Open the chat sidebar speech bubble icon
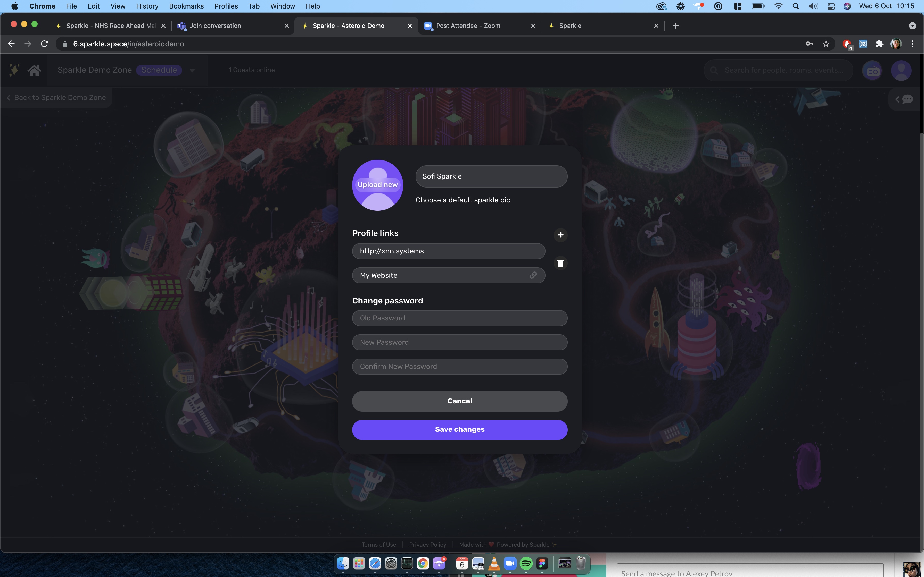 pos(907,100)
